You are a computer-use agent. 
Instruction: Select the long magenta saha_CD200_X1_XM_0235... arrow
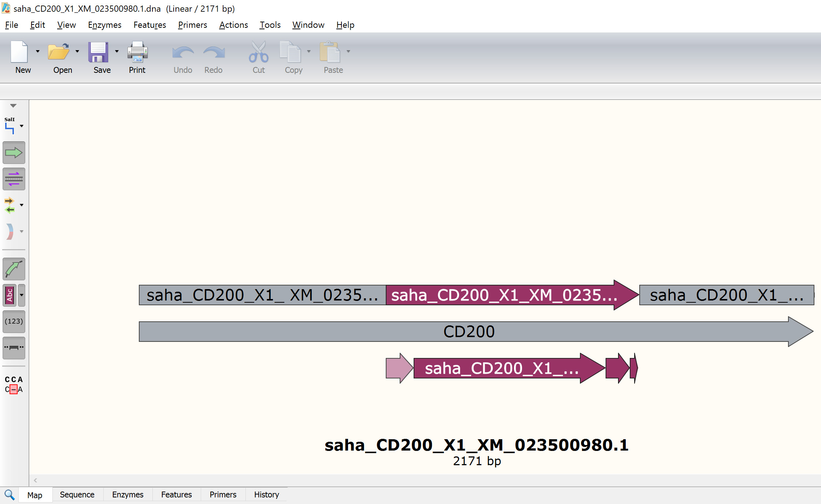512,295
